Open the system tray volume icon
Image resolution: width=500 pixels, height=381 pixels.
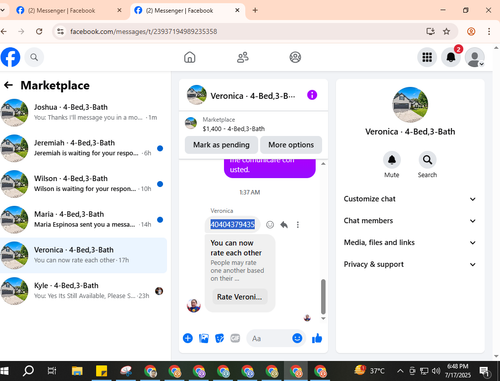click(x=436, y=371)
